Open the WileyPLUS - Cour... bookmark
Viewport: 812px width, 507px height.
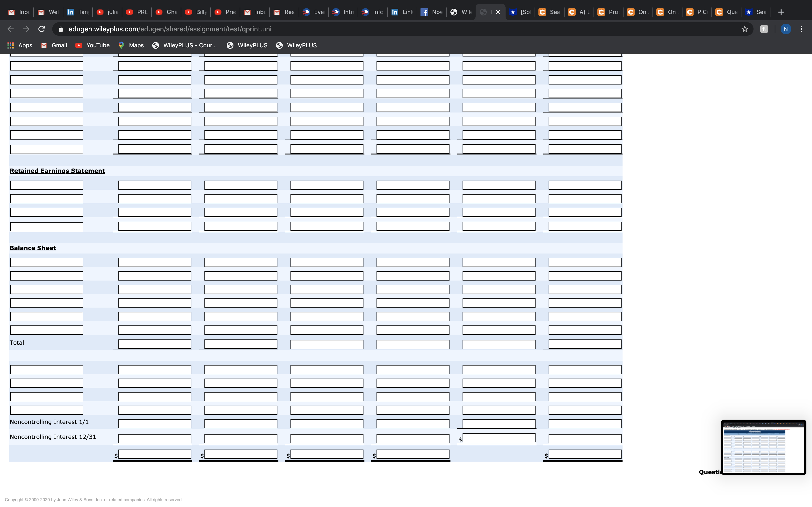coord(185,45)
